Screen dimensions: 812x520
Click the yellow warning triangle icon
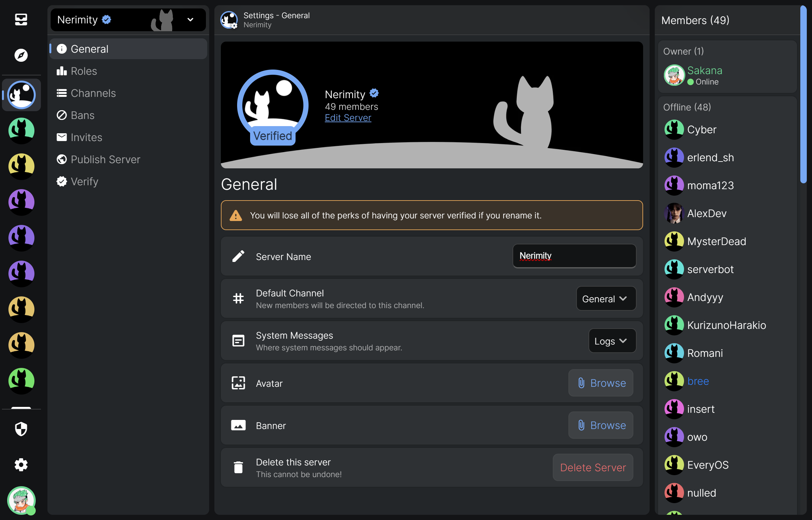(235, 215)
